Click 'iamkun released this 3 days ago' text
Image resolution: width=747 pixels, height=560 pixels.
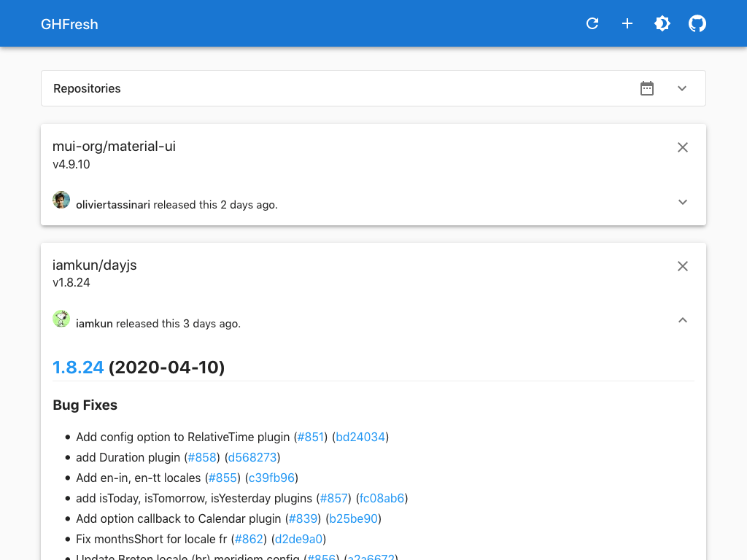[158, 324]
